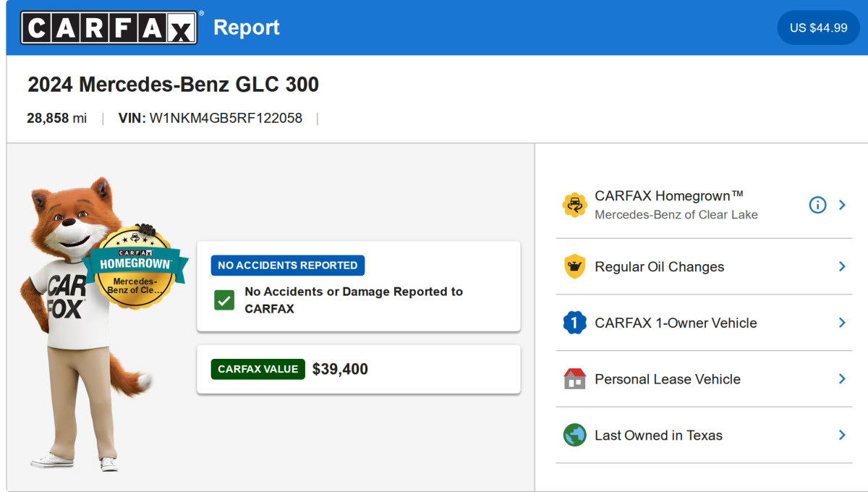Click the $39,400 value amount
Viewport: 868px width, 492px height.
click(x=340, y=369)
